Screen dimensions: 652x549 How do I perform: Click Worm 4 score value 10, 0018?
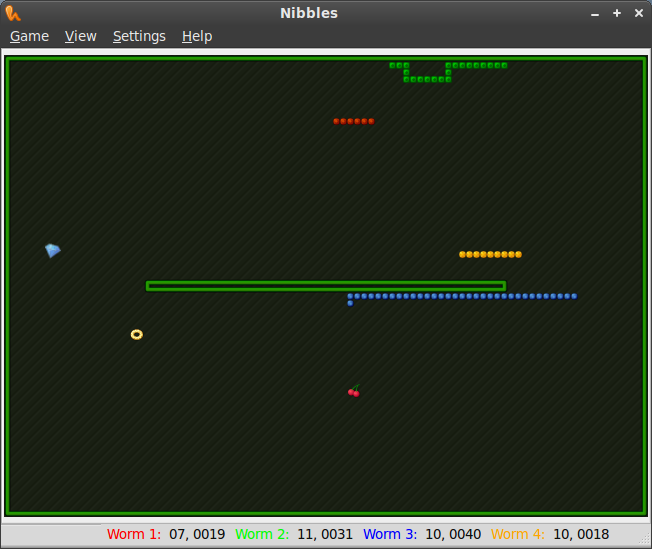pyautogui.click(x=581, y=534)
